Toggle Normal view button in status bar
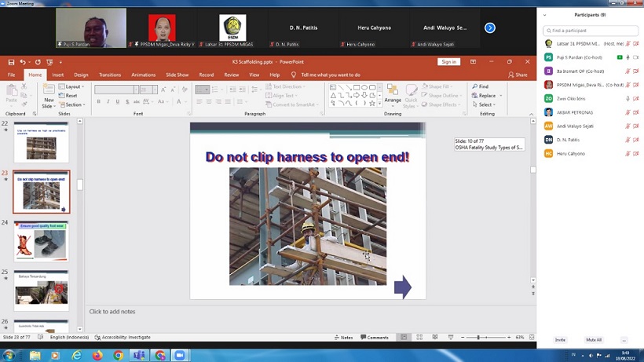Screen dimensions: 644x362 pos(404,337)
